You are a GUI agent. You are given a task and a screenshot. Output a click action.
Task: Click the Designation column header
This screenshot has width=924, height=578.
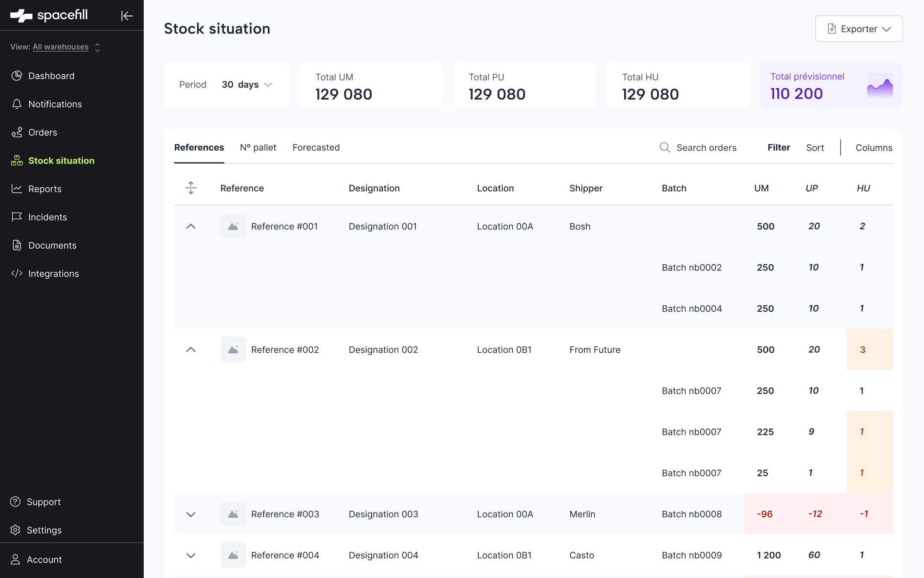(x=374, y=188)
